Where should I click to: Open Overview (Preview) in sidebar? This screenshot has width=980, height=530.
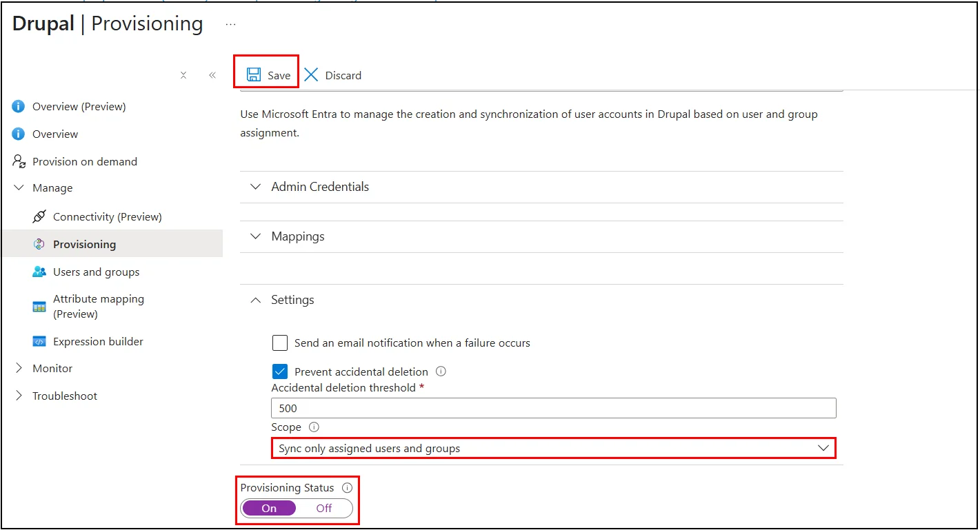79,106
